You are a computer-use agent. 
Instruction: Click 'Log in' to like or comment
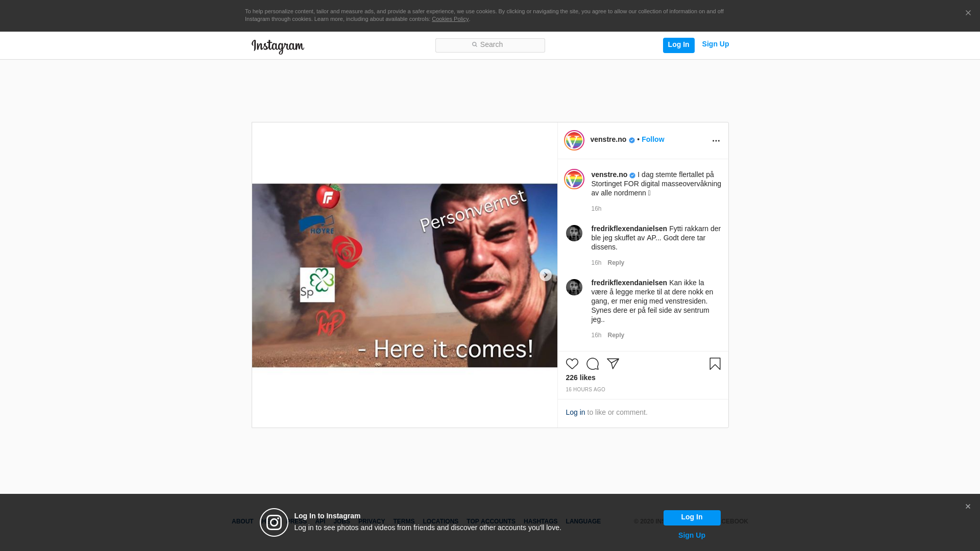point(575,412)
